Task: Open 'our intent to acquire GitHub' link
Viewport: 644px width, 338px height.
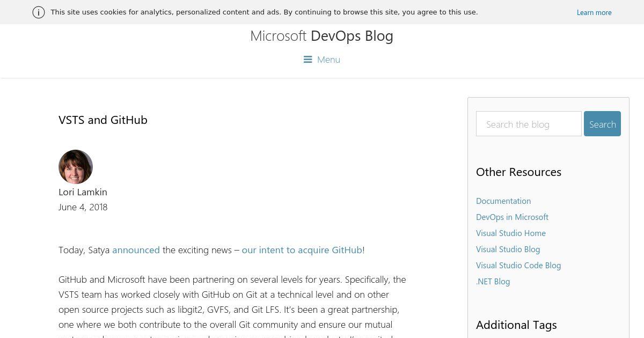Action: coord(302,250)
